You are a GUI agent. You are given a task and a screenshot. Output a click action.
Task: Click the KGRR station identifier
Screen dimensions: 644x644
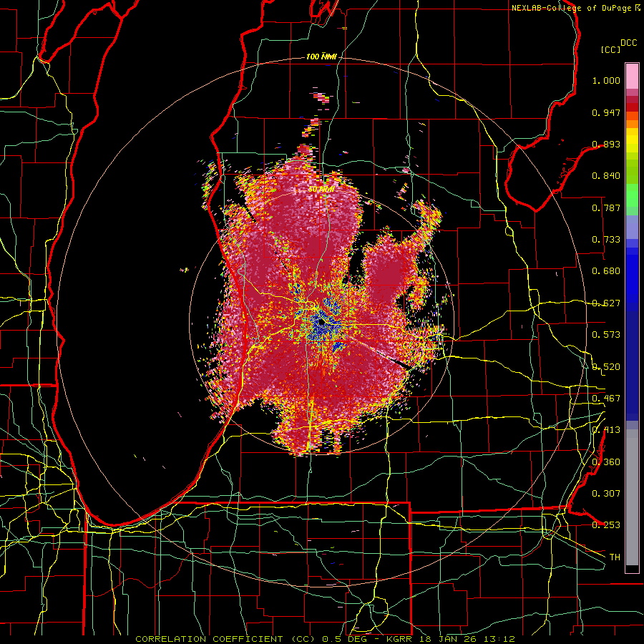pos(400,639)
